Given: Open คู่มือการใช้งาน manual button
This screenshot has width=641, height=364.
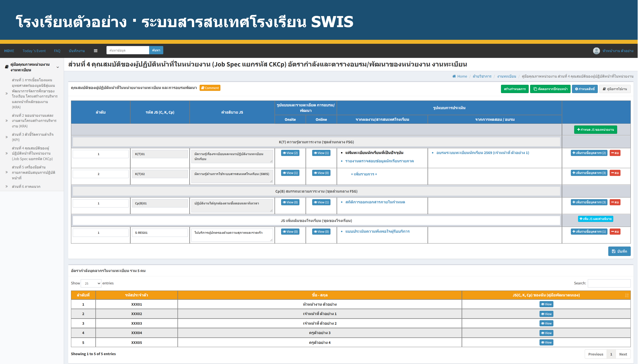Looking at the screenshot, I should (x=615, y=89).
